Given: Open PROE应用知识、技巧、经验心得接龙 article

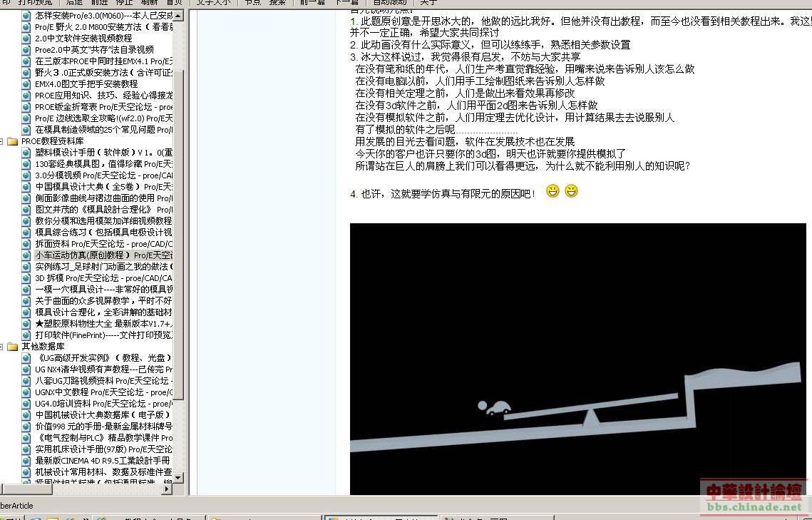Looking at the screenshot, I should tap(103, 96).
